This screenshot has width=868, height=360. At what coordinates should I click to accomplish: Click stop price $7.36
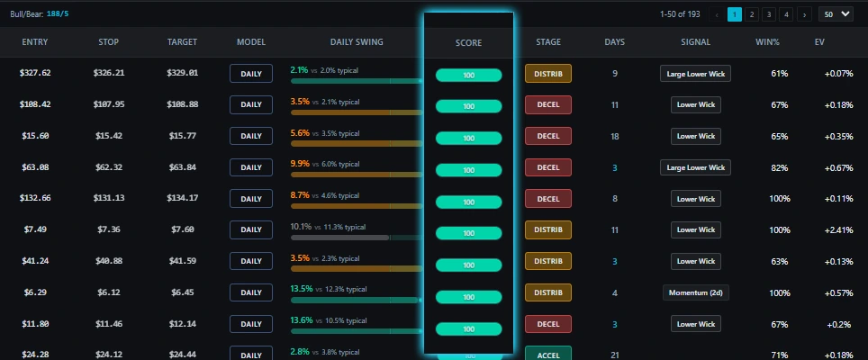click(108, 229)
